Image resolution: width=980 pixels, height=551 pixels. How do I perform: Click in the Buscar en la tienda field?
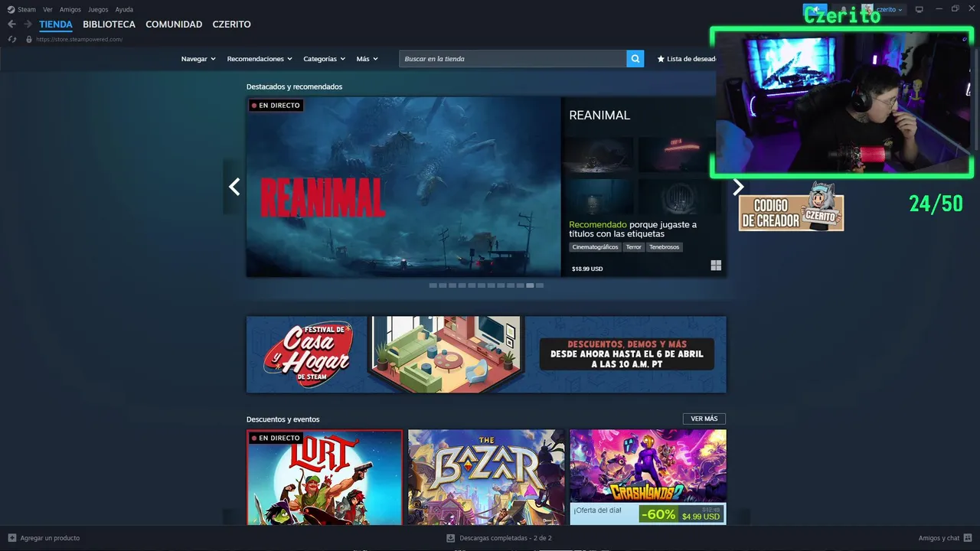click(x=513, y=59)
